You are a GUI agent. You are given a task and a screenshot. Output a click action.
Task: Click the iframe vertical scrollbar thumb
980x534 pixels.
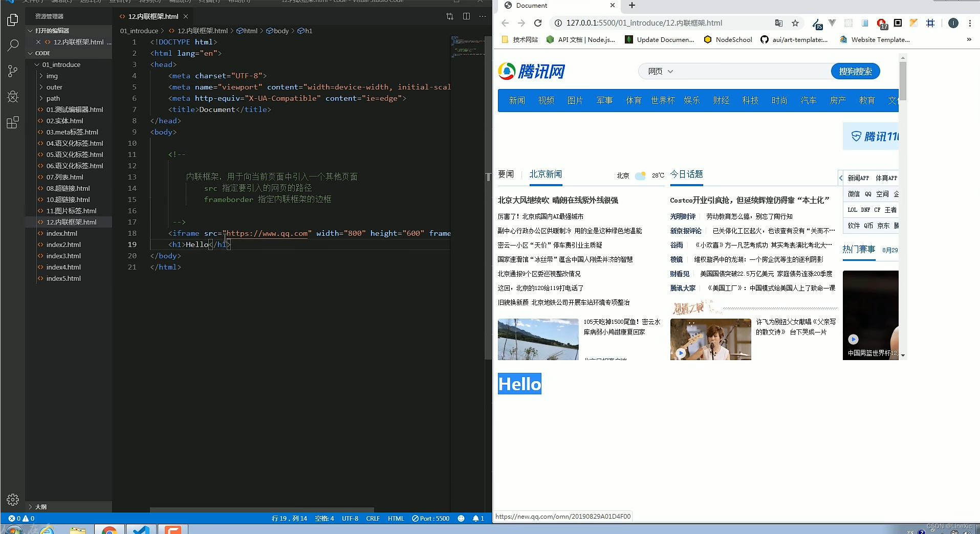click(x=903, y=81)
